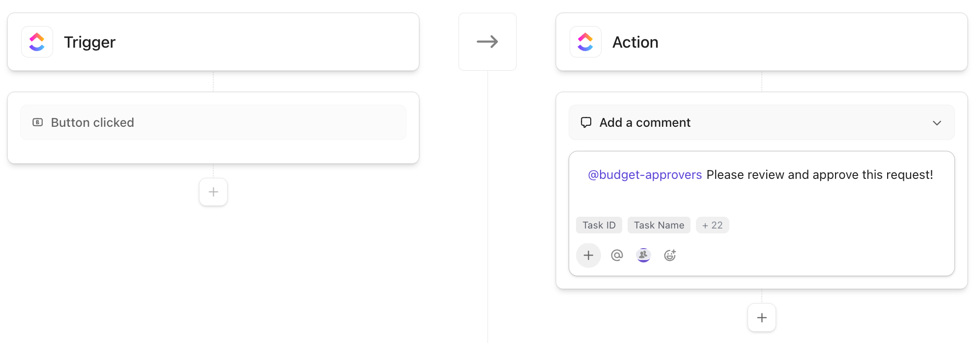This screenshot has height=343, width=980.
Task: Click the @budget-approvers mention link
Action: point(644,174)
